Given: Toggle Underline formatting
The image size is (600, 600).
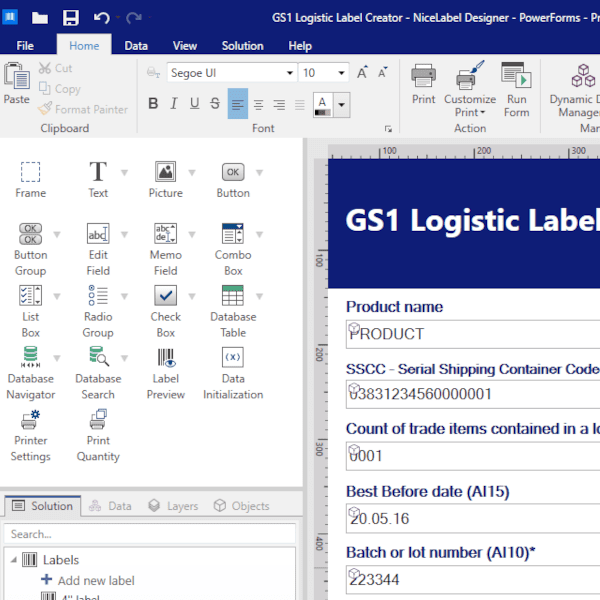Looking at the screenshot, I should pos(194,103).
